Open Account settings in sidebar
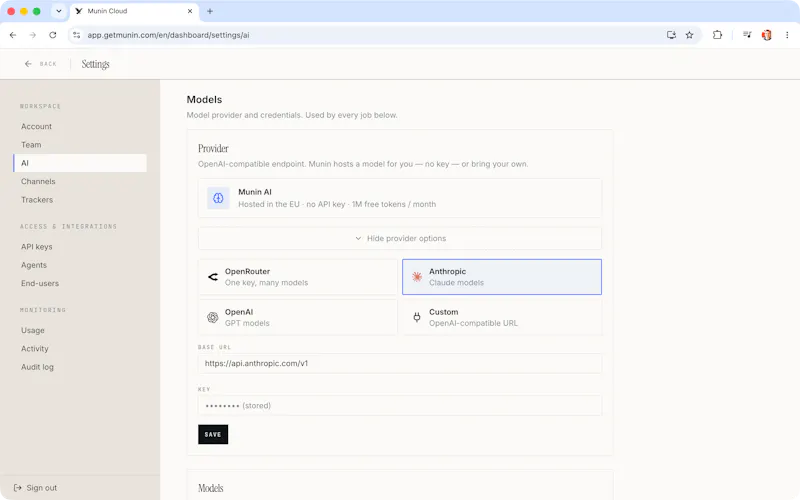 coord(36,127)
